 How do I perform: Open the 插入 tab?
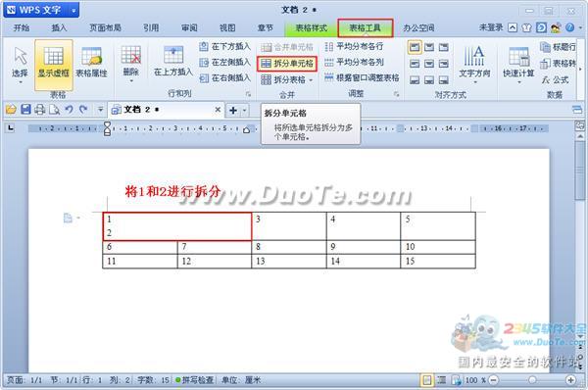click(59, 27)
